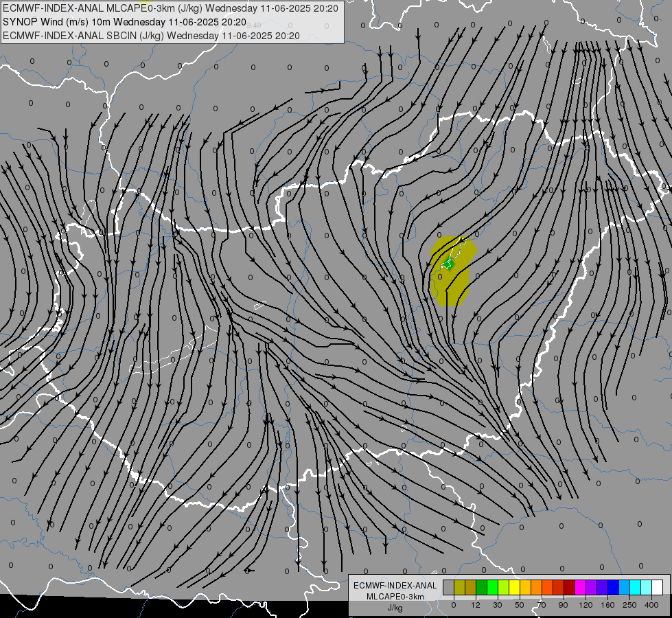Select the gray legend swatch below 0
Viewport: 672px width, 618px height.
(448, 588)
